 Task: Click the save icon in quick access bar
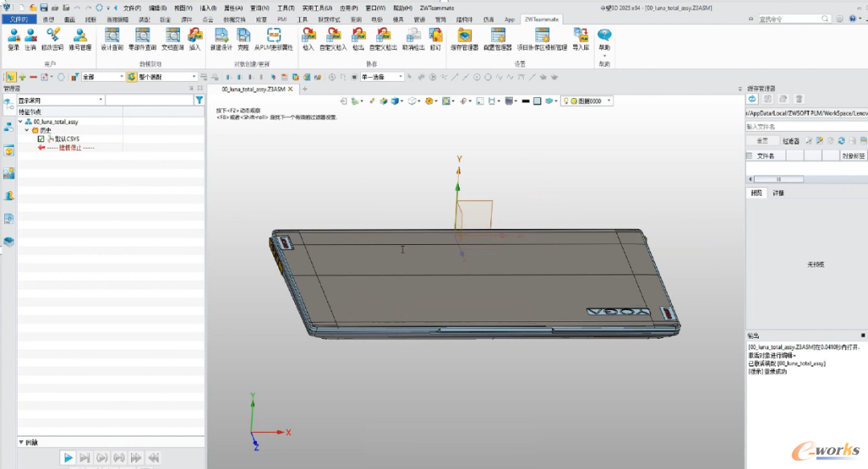point(43,8)
